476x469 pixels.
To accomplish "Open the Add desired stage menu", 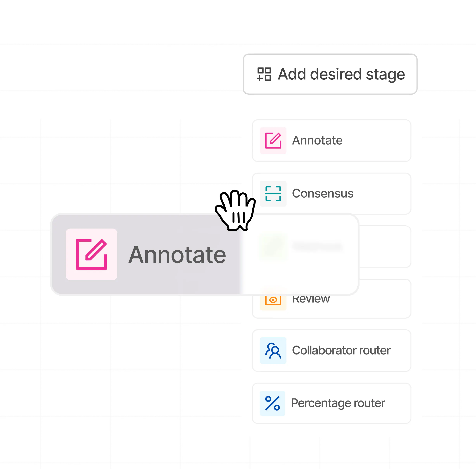I will pyautogui.click(x=330, y=74).
